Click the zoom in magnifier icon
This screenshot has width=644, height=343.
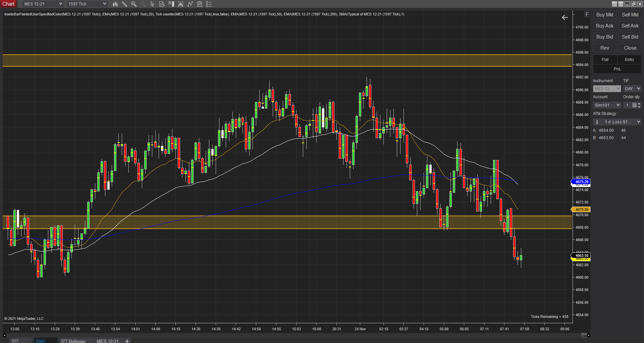(x=134, y=4)
